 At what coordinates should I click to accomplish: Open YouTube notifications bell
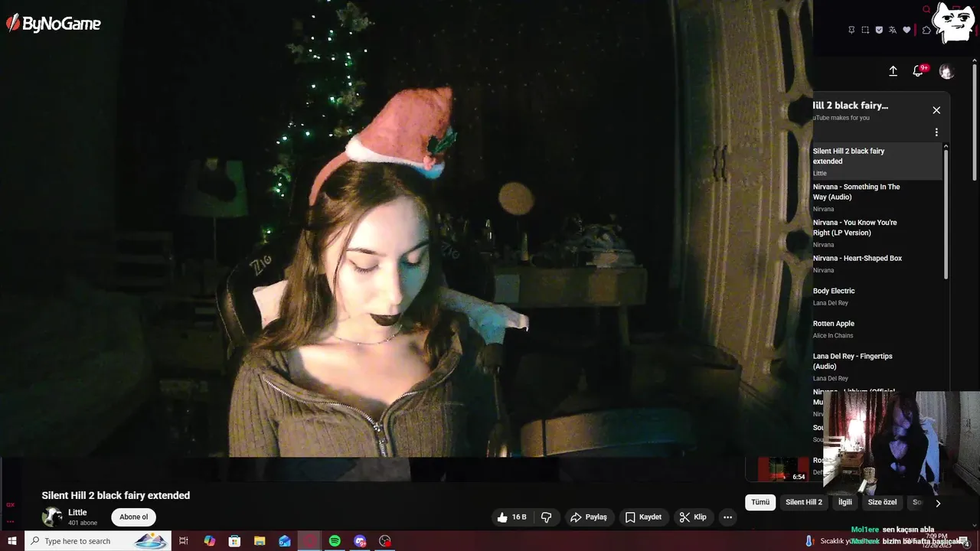(918, 71)
